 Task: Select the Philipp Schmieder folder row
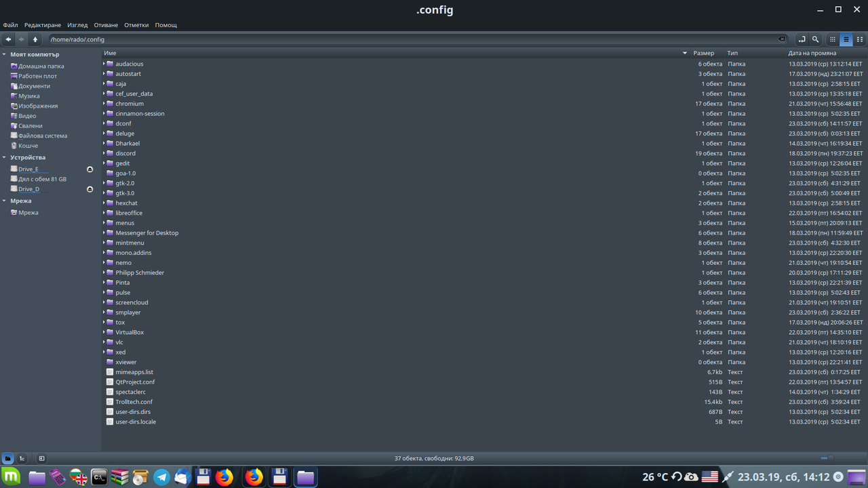484,272
